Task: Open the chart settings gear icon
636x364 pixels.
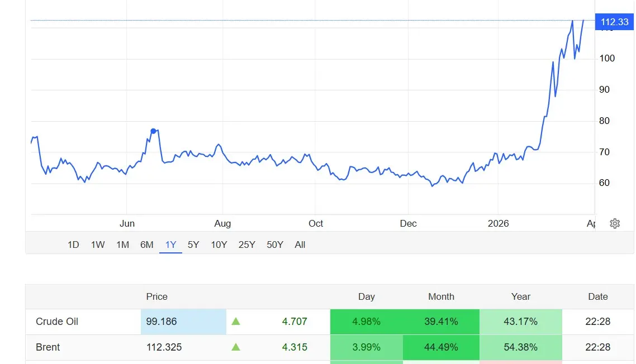Action: click(x=615, y=223)
